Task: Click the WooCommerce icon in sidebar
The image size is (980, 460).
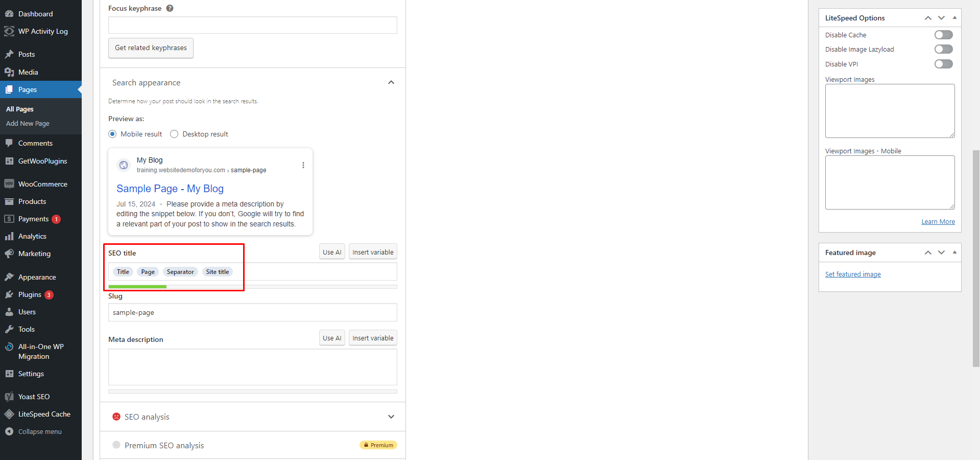Action: pos(9,184)
